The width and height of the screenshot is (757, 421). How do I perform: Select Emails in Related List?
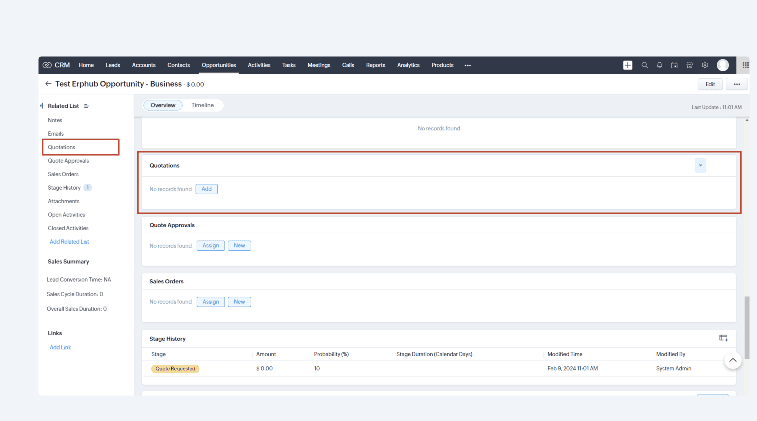click(x=56, y=134)
